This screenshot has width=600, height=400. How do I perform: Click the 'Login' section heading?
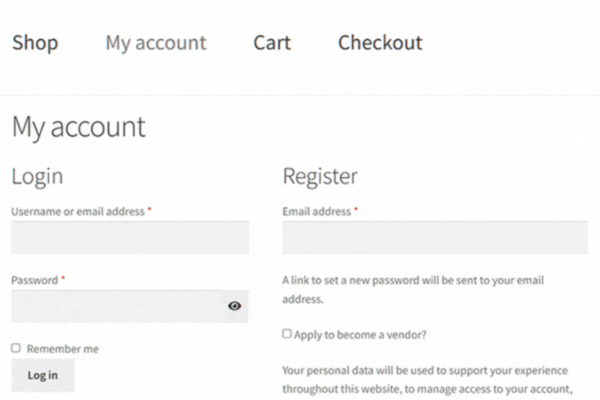click(x=37, y=177)
